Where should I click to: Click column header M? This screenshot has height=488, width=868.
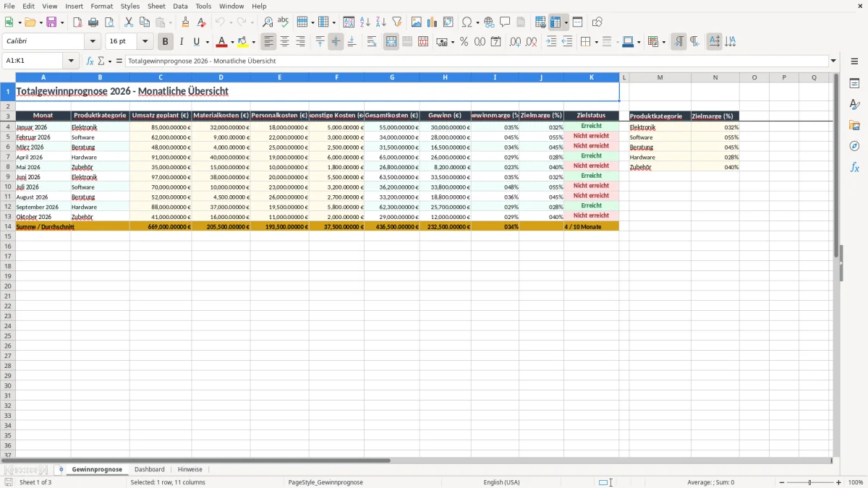pos(660,77)
